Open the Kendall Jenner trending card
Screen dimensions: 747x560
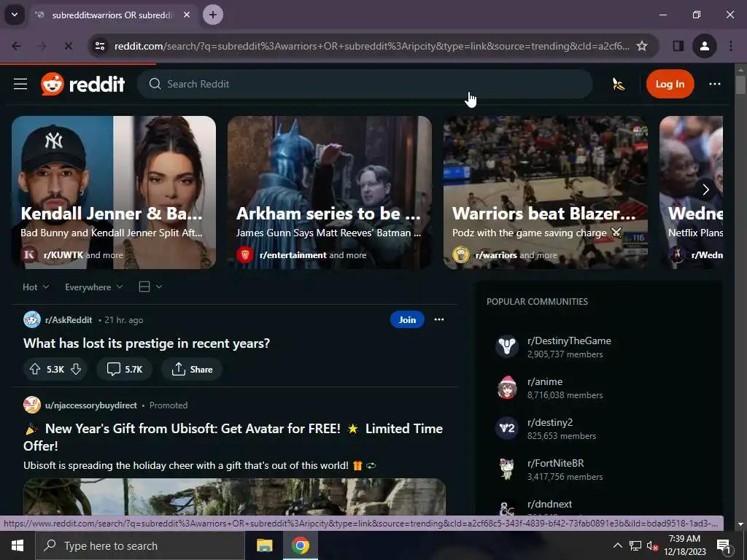(114, 192)
